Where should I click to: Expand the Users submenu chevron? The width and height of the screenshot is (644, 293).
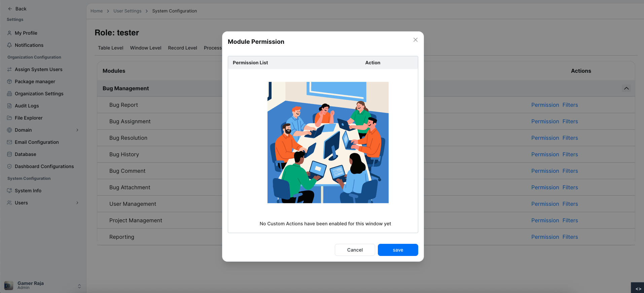coord(77,203)
